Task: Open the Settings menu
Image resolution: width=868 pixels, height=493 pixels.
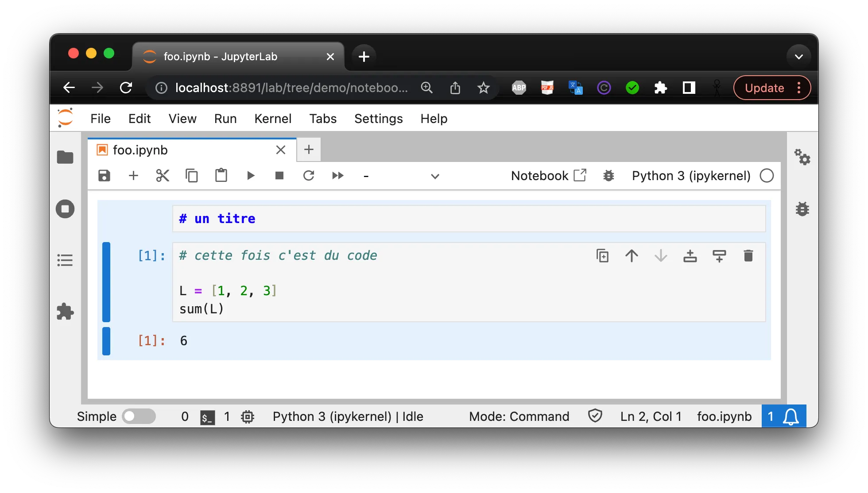Action: pos(378,119)
